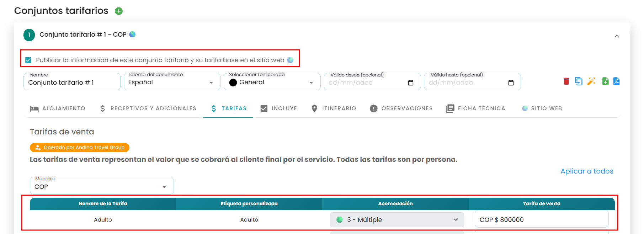This screenshot has height=234, width=644.
Task: Open calendar picker for Válido hasta
Action: tap(511, 83)
